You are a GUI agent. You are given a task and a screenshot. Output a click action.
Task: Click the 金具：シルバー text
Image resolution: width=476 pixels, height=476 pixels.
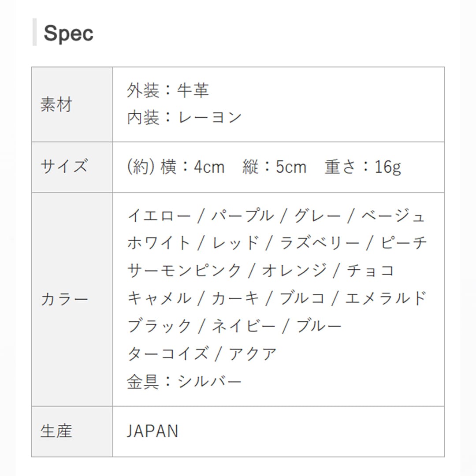pos(184,381)
